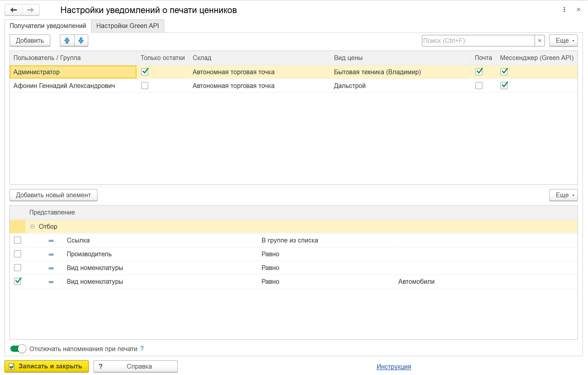Click the back arrow navigation icon

[13, 10]
